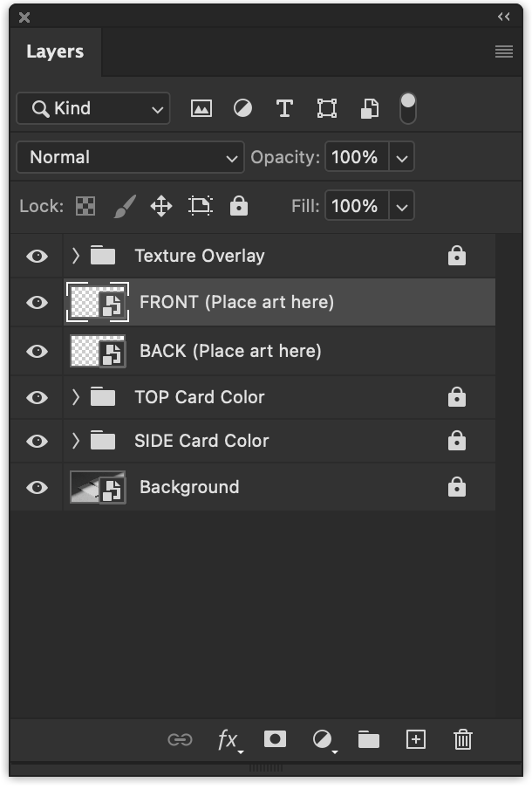Select the Layers tab
532x789 pixels.
coord(55,51)
